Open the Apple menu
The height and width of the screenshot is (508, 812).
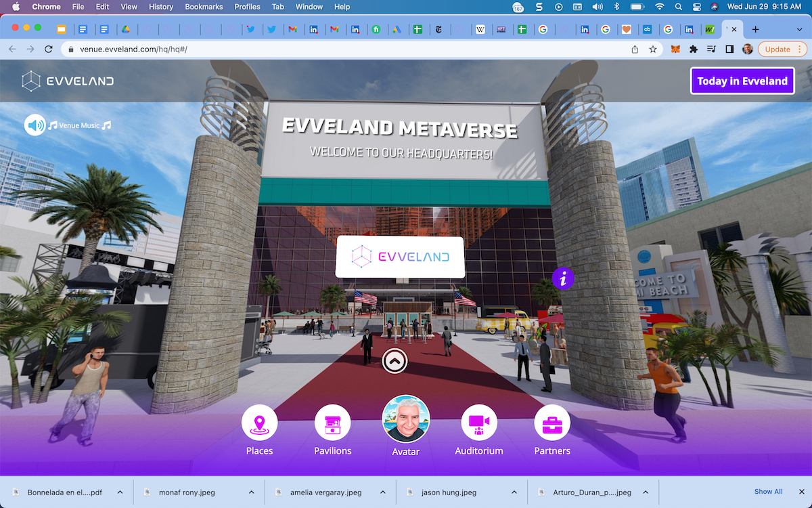pos(15,7)
